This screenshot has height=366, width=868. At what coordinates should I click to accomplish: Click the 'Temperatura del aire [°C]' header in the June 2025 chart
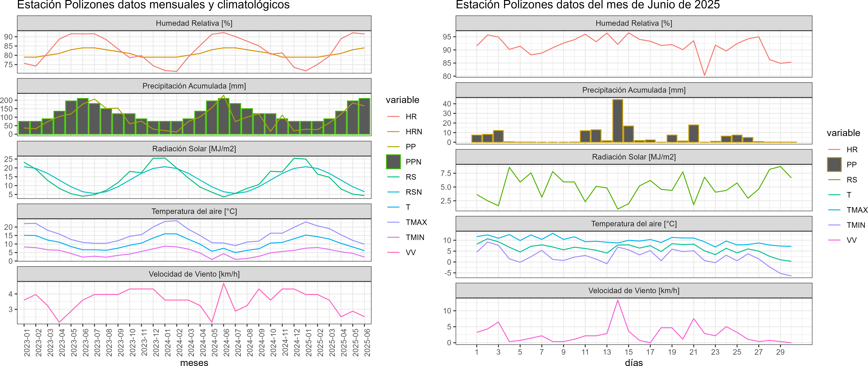634,224
